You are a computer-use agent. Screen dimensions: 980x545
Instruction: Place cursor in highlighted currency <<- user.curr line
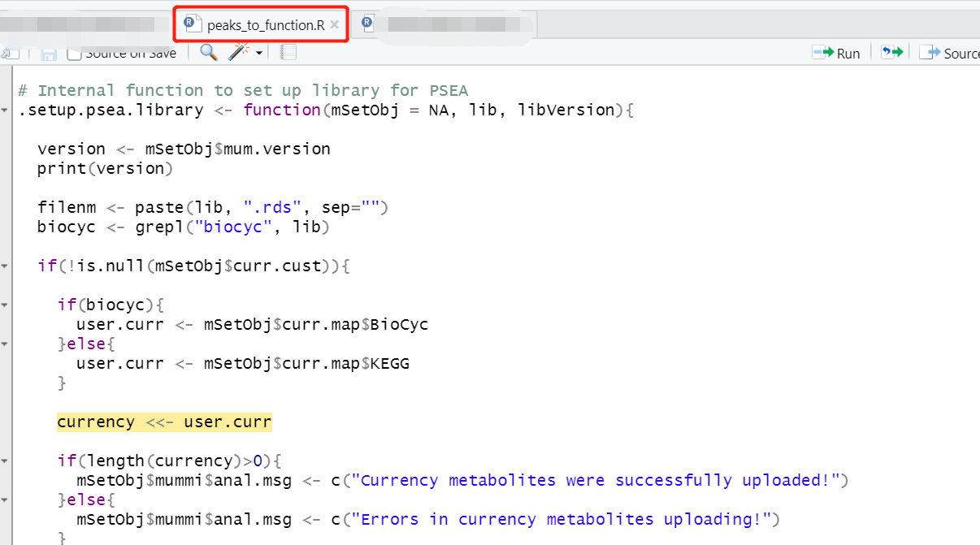coord(164,422)
